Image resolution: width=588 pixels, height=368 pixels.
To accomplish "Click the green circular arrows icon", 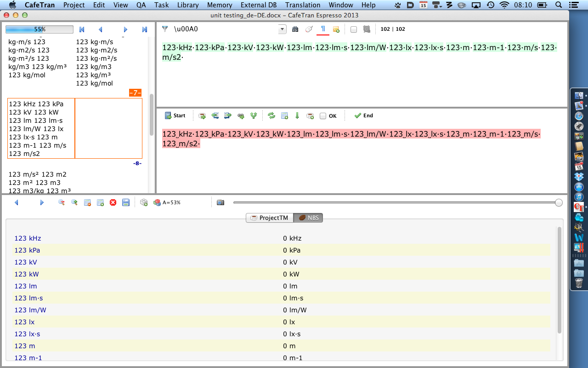I will [x=271, y=116].
